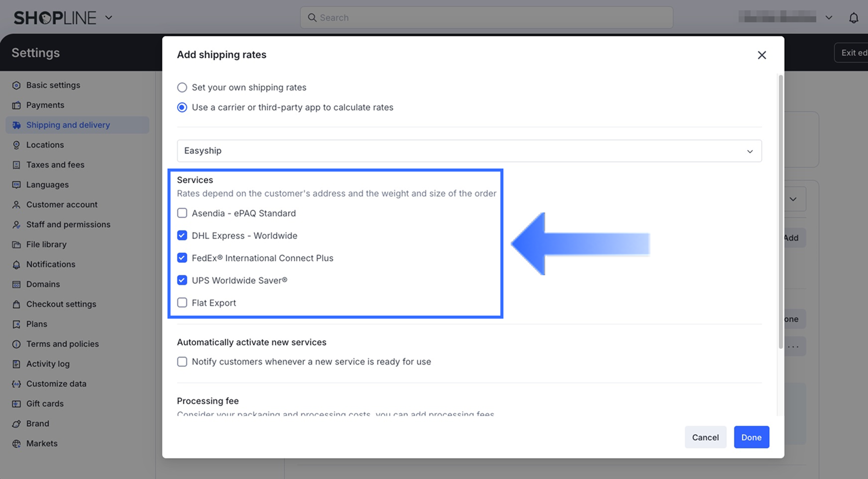
Task: Click the Markets globe icon
Action: pyautogui.click(x=16, y=444)
